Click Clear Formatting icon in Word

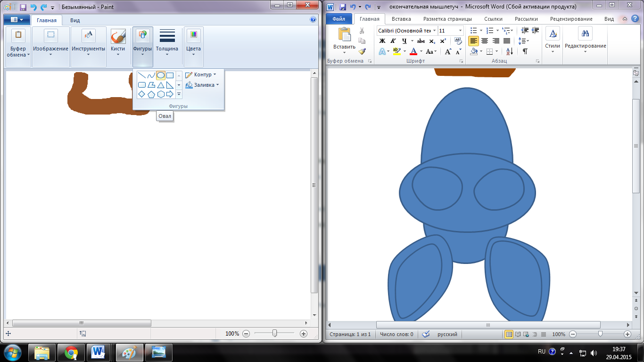point(458,41)
